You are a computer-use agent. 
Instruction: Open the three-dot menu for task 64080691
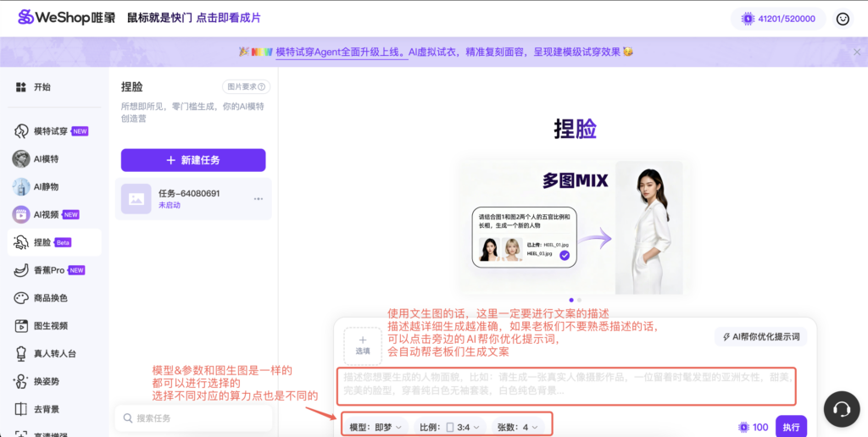pos(259,199)
